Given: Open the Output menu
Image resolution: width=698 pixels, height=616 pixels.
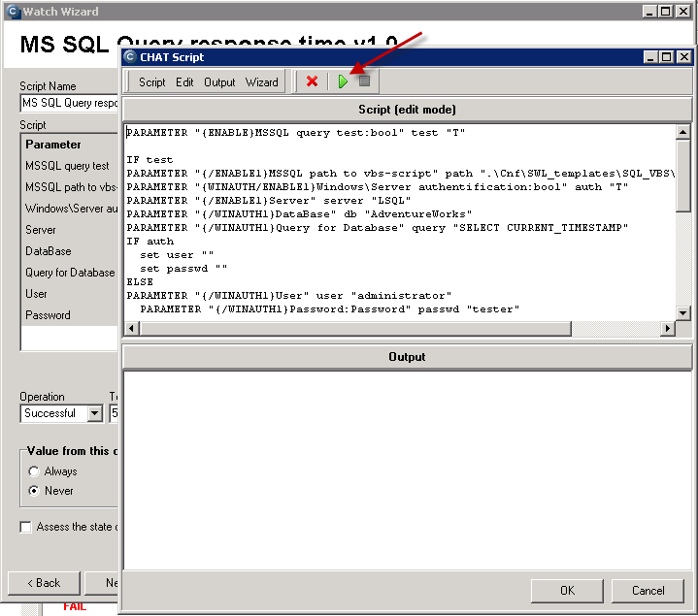Looking at the screenshot, I should [219, 82].
